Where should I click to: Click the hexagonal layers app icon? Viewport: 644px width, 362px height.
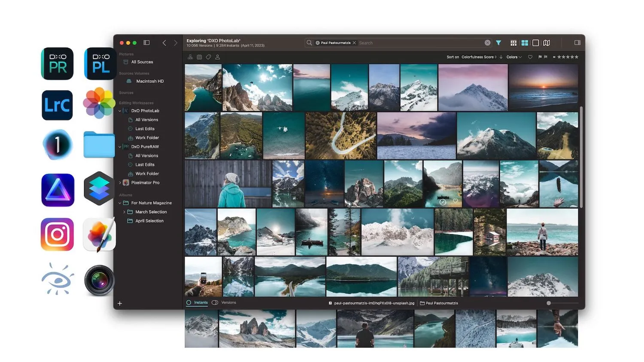(99, 188)
